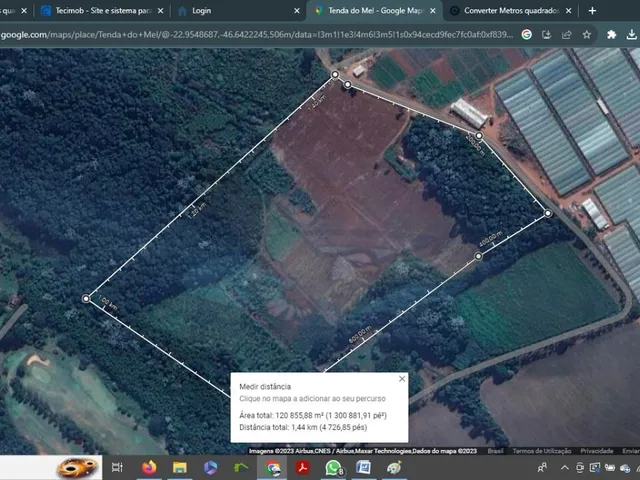Screen dimensions: 640x480
Task: Click the Windows search box swirl image
Action: [x=77, y=467]
